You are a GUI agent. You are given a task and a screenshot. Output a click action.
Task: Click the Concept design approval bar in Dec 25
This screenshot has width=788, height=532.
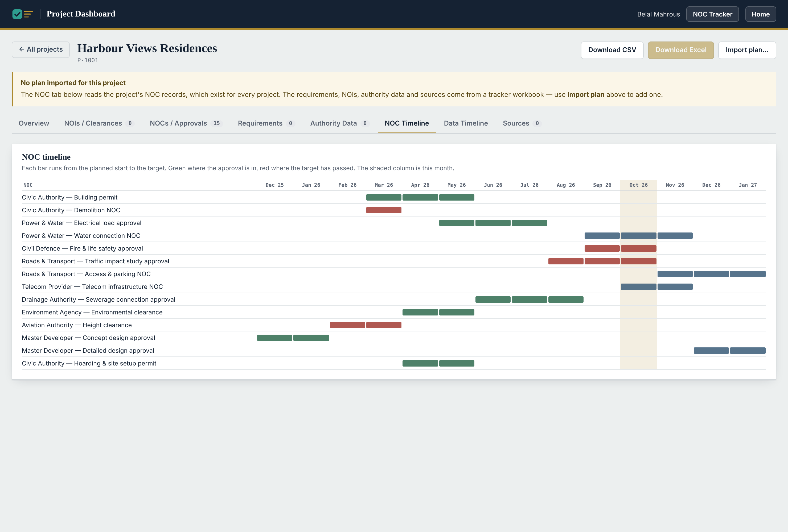[274, 338]
